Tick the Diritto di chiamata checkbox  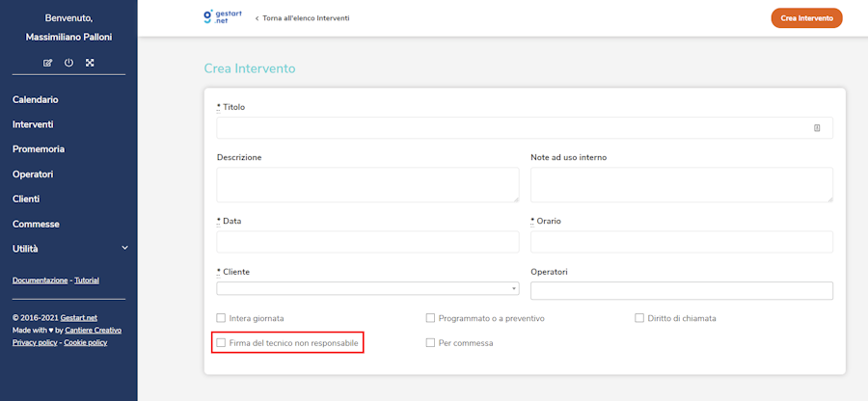(x=639, y=318)
